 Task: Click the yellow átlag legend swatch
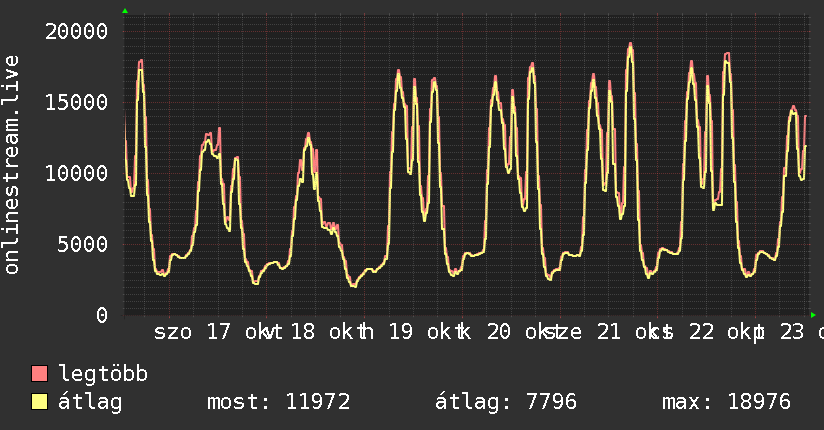[39, 402]
